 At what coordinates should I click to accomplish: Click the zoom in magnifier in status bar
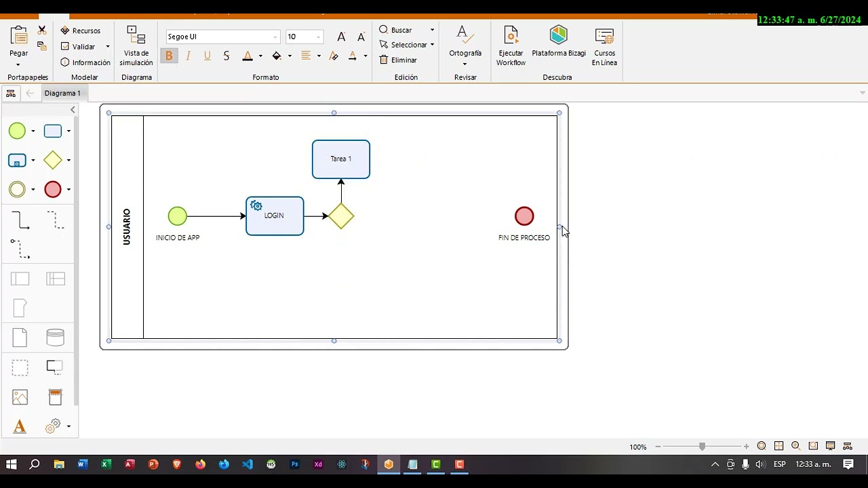pyautogui.click(x=795, y=446)
